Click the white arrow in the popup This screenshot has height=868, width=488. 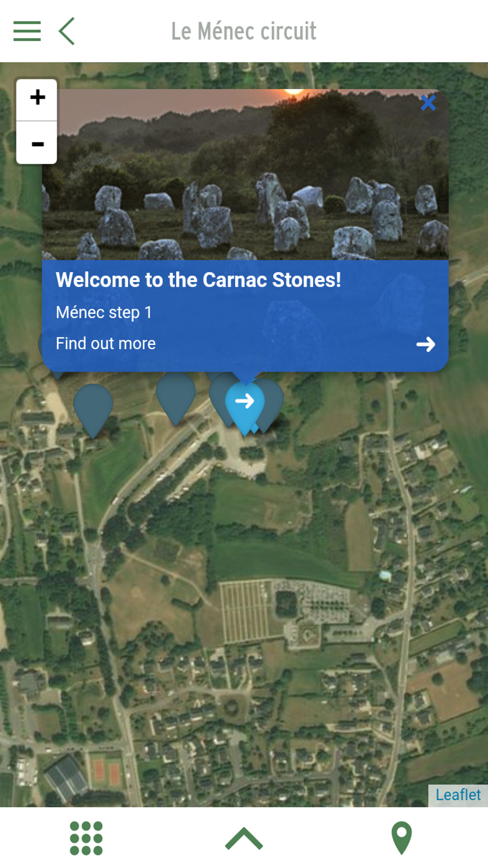426,344
